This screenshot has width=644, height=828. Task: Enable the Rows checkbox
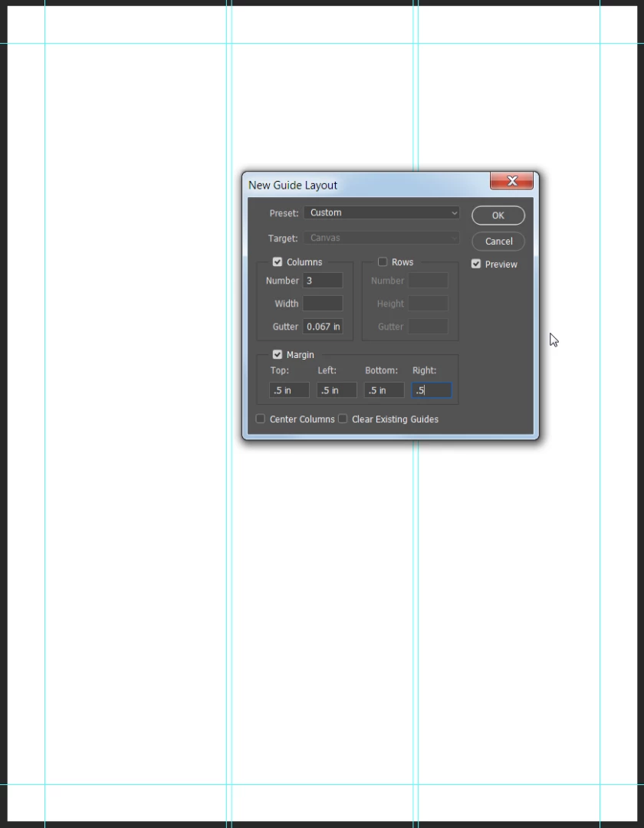pos(383,262)
